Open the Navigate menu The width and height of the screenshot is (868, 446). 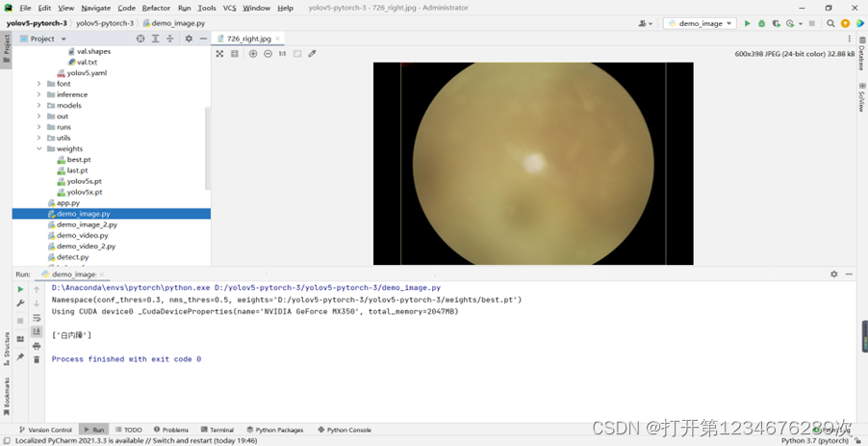coord(96,8)
